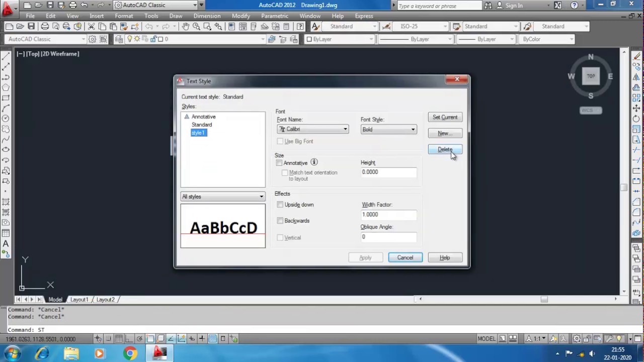Toggle Object Snap in status bar

point(150,339)
